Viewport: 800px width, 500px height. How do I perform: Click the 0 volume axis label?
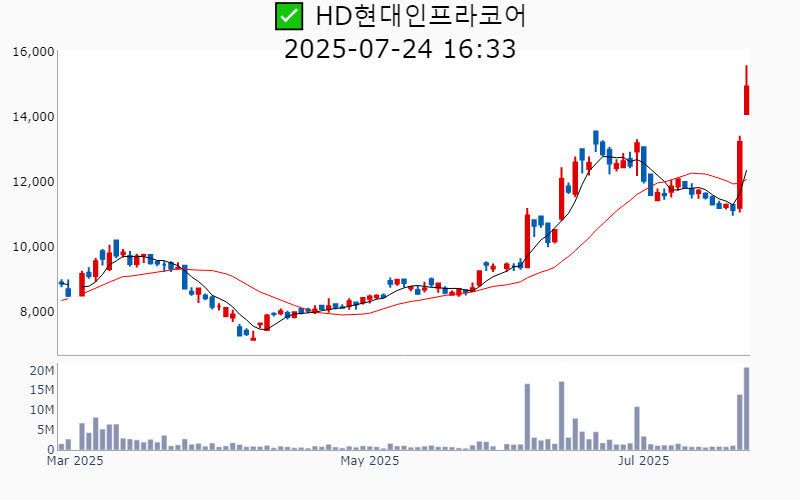[51, 449]
